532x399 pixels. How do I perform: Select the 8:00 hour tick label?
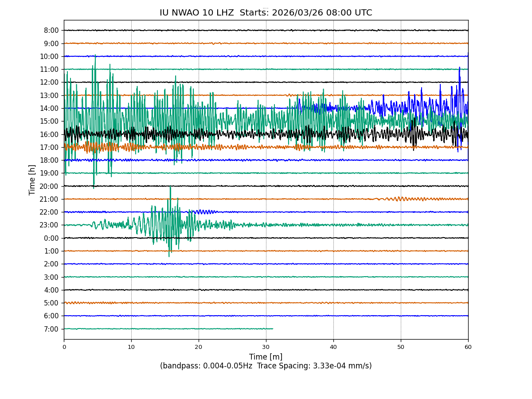tap(51, 31)
